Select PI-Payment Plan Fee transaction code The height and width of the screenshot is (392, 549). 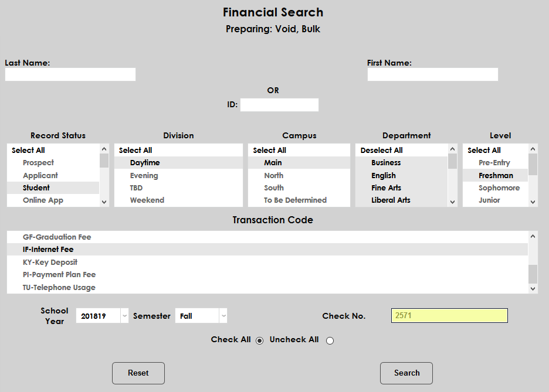tap(267, 274)
